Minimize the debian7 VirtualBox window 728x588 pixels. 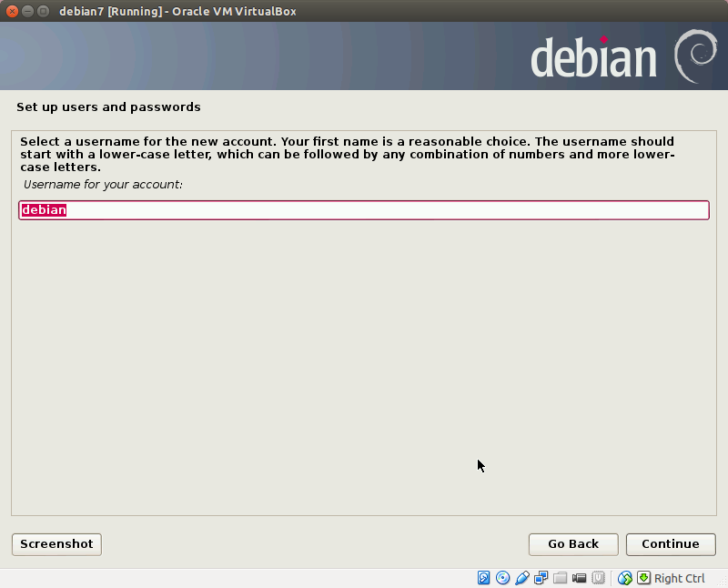[x=28, y=11]
